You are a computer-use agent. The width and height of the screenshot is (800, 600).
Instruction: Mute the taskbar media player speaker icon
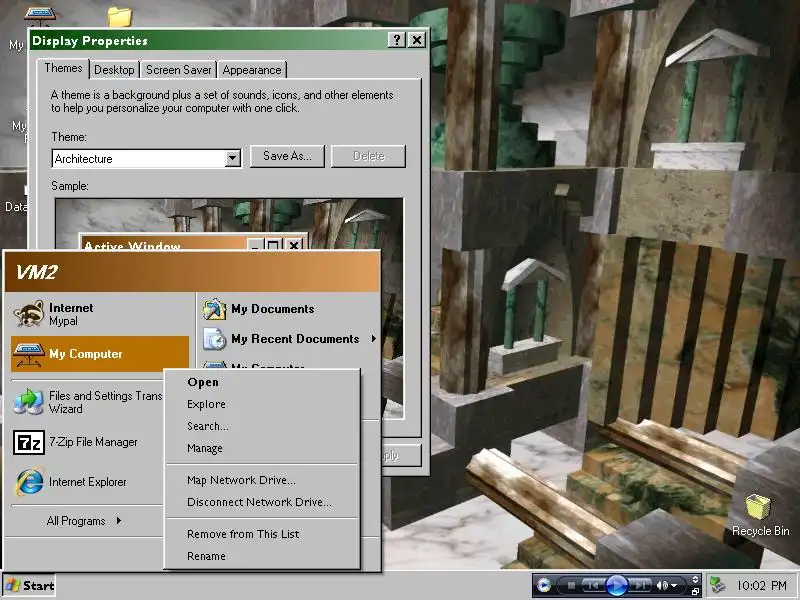coord(662,586)
